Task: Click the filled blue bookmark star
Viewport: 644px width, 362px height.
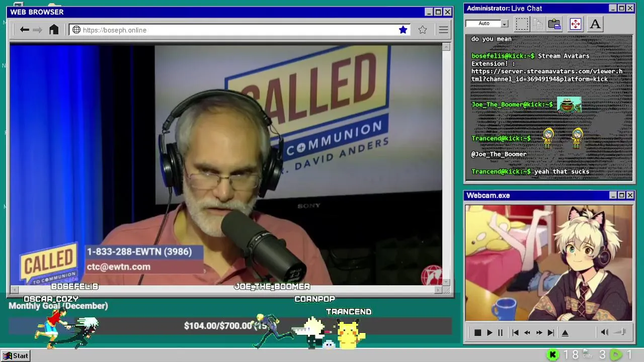Action: pos(403,30)
